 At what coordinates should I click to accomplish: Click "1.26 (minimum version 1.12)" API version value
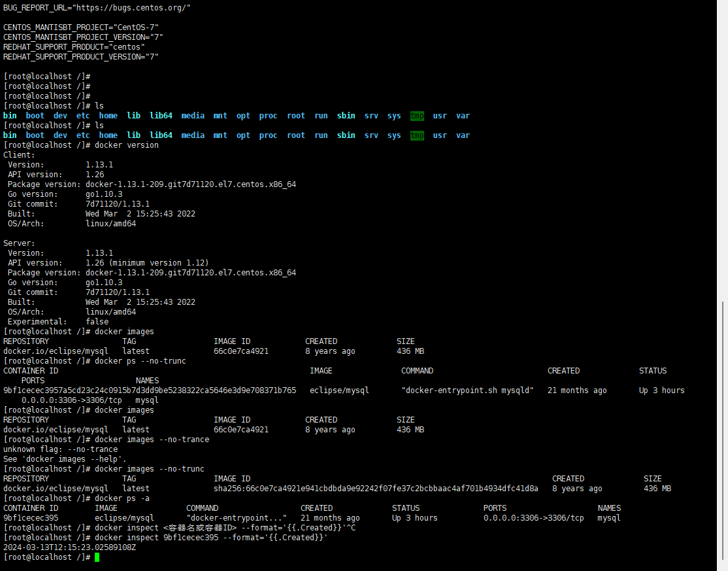pyautogui.click(x=147, y=262)
